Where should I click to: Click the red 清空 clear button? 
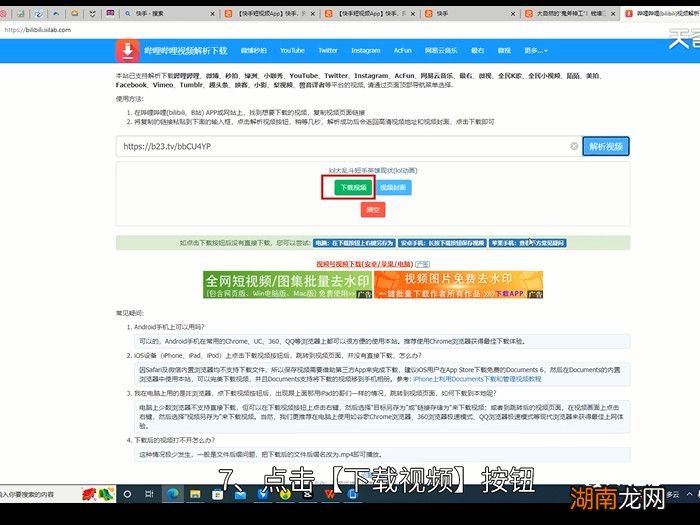pyautogui.click(x=373, y=210)
